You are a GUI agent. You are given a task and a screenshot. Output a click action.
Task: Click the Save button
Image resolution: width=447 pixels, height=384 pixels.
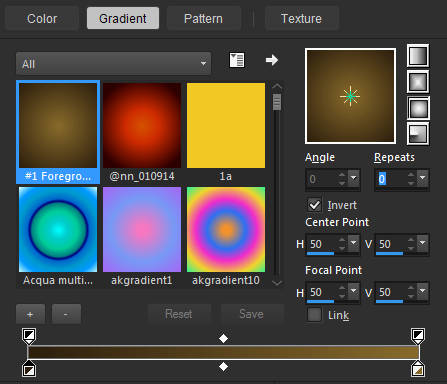click(x=252, y=314)
